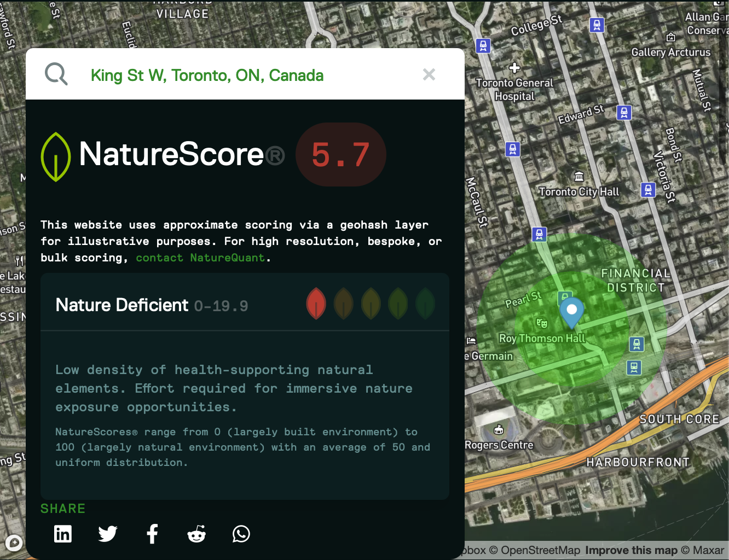Click the transit icon by Edward St
The width and height of the screenshot is (729, 560).
tap(624, 113)
